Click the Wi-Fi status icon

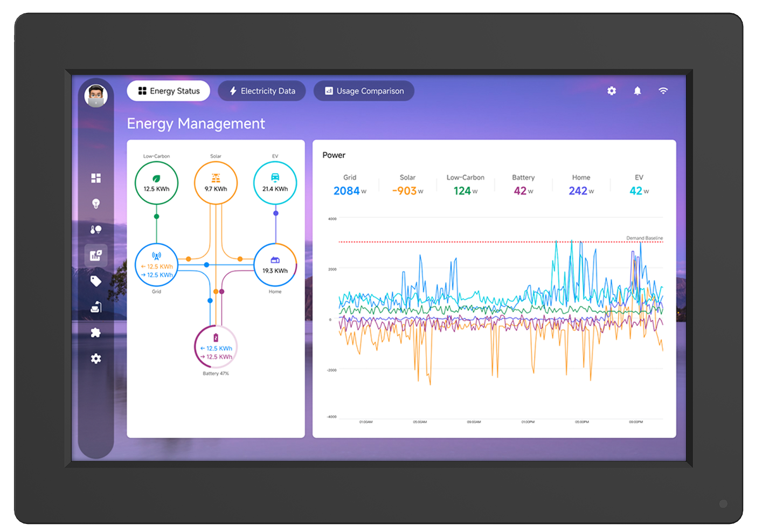[x=663, y=91]
